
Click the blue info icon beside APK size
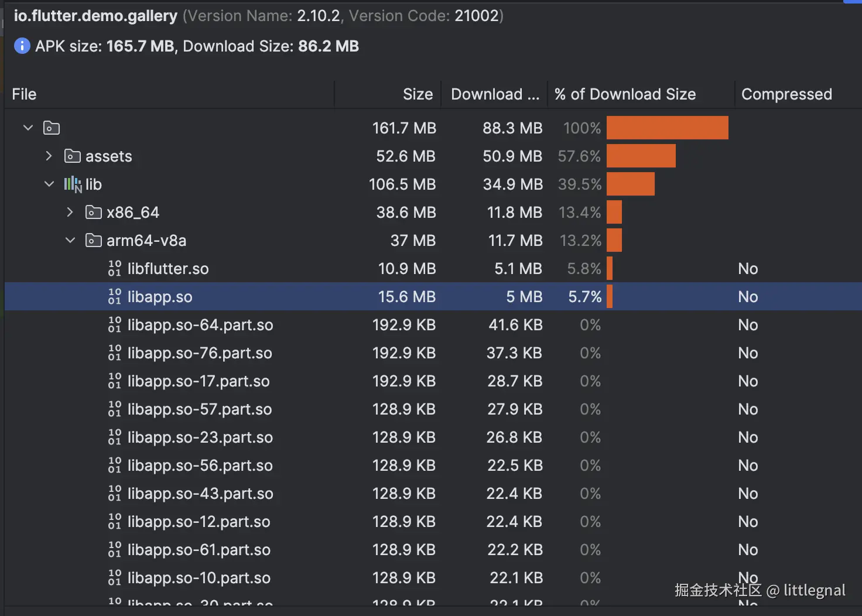tap(22, 46)
